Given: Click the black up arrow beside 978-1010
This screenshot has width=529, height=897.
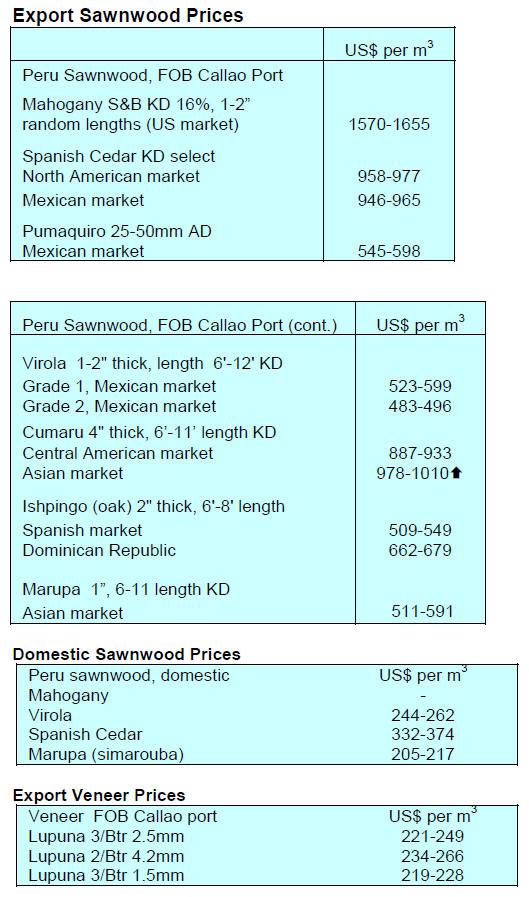Looking at the screenshot, I should (x=456, y=473).
